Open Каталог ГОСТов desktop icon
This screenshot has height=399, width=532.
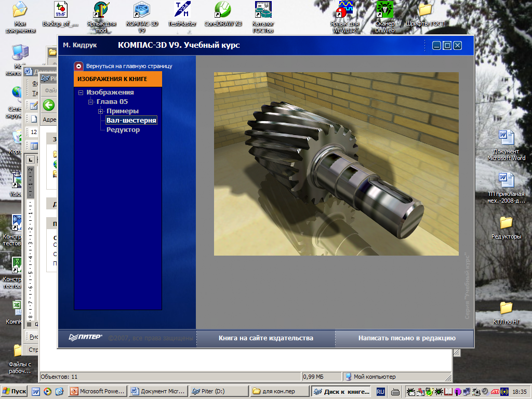(263, 17)
